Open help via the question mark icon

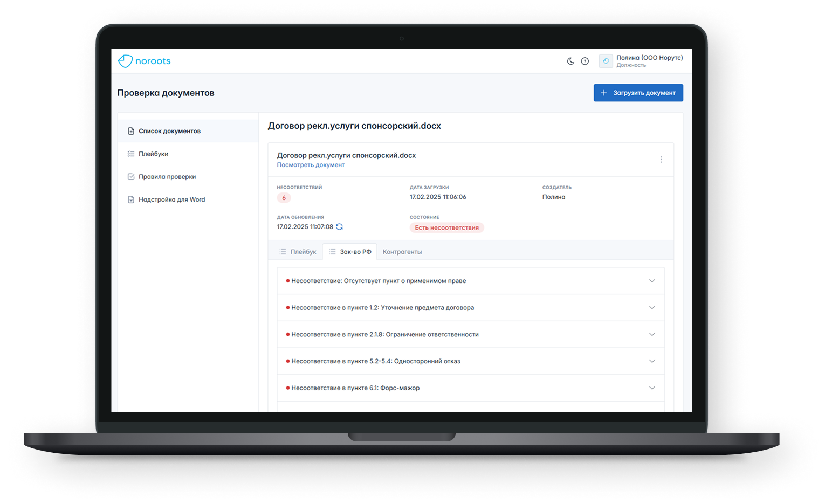(x=585, y=61)
